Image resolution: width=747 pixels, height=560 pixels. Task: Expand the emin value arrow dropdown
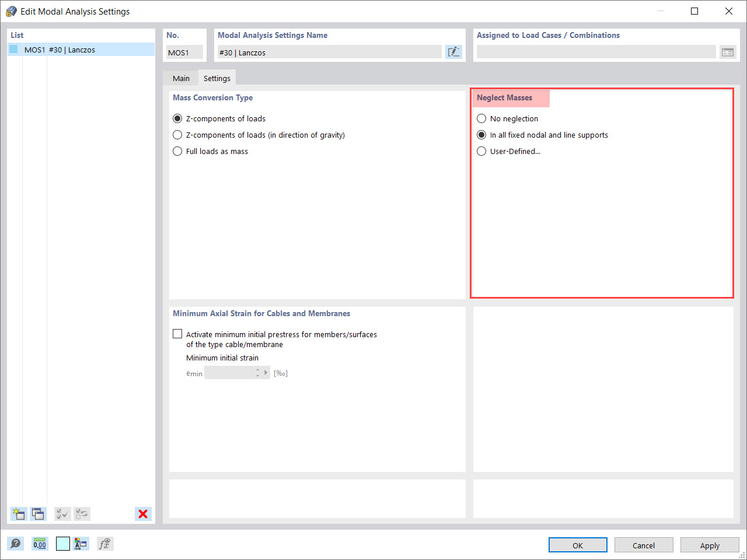tap(266, 373)
